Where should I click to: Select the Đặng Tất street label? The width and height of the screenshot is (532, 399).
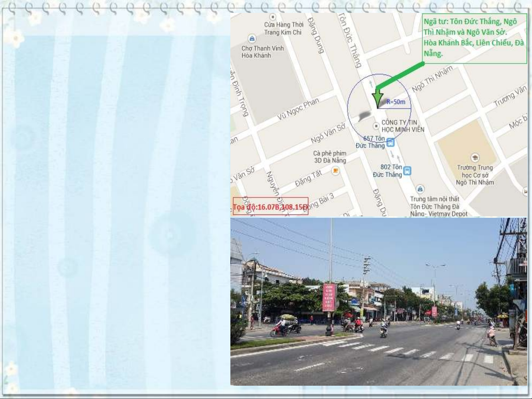pyautogui.click(x=308, y=178)
